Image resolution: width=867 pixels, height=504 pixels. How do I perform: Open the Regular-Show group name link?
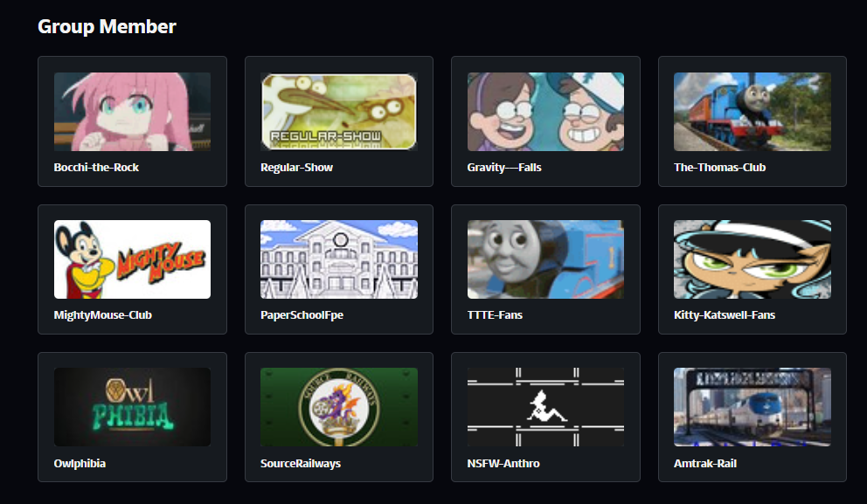(296, 168)
